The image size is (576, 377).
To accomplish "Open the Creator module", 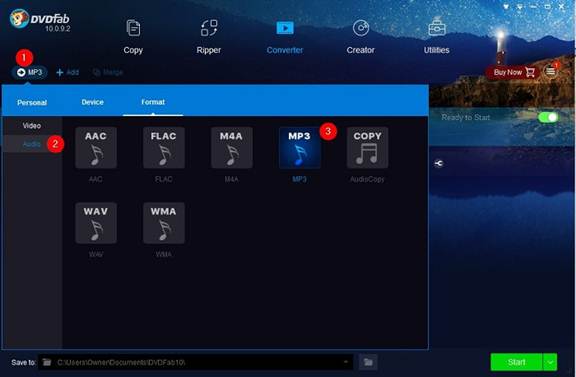I will point(360,37).
